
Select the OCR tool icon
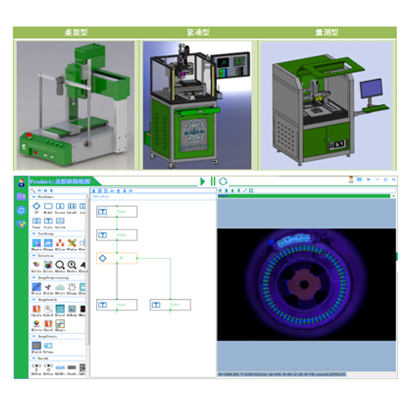point(60,367)
